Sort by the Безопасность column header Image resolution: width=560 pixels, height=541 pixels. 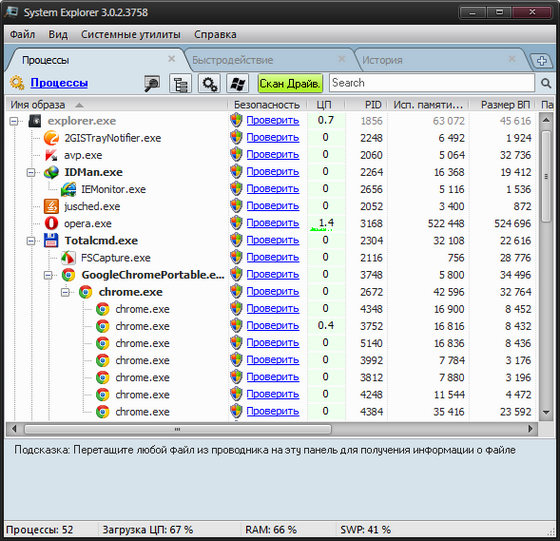click(267, 105)
